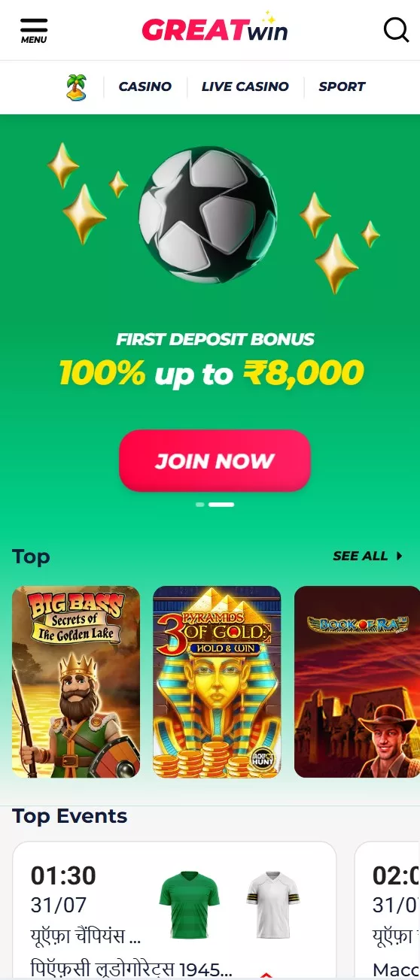Image resolution: width=420 pixels, height=980 pixels.
Task: Open 3 Pyramids of Gold game
Action: coord(217,681)
